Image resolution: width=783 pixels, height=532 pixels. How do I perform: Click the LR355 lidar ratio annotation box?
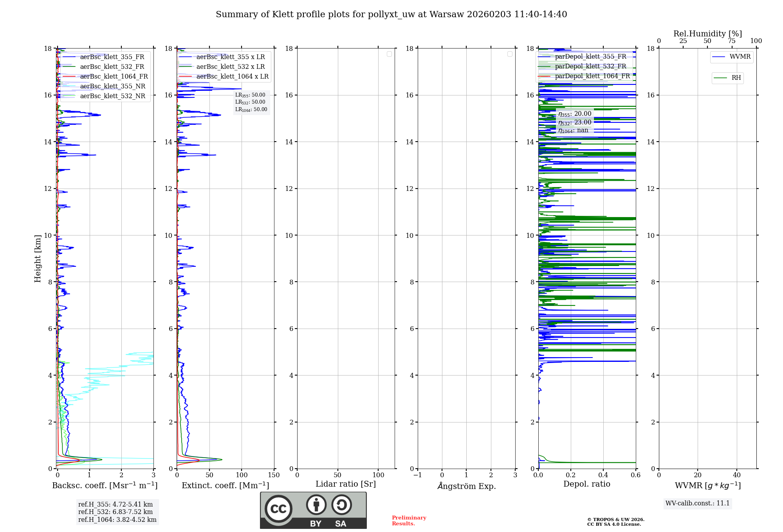click(x=251, y=95)
